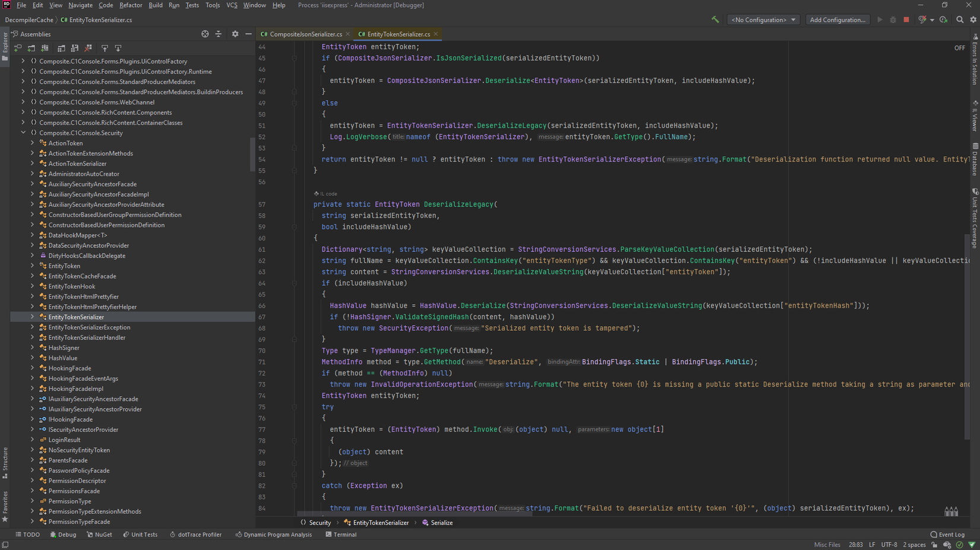Stop the running process with red square
Viewport: 980px width, 550px height.
point(906,20)
